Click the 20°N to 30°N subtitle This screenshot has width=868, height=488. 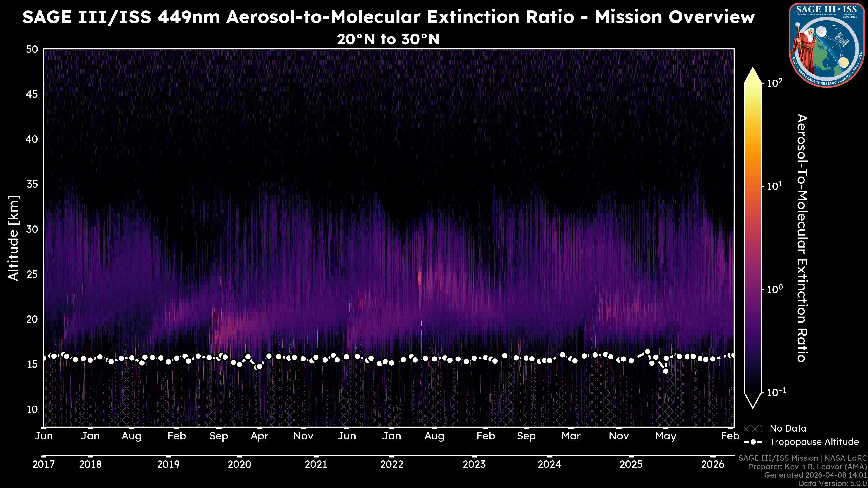click(388, 39)
